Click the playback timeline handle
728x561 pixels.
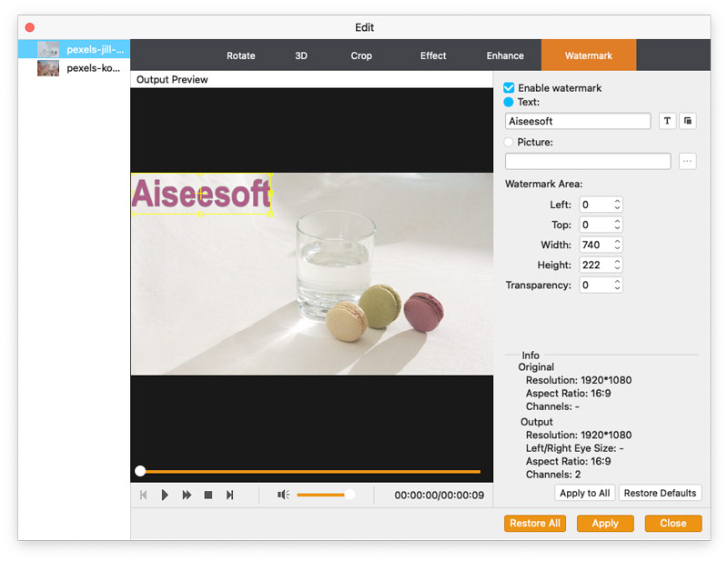coord(140,471)
